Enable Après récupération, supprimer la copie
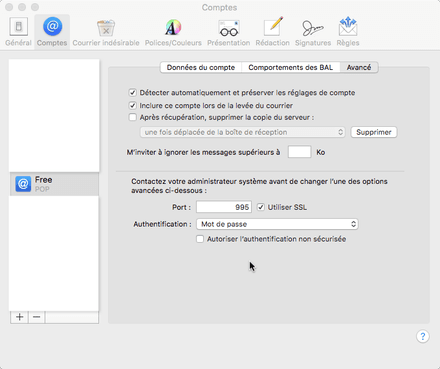This screenshot has height=369, width=440. coord(133,117)
